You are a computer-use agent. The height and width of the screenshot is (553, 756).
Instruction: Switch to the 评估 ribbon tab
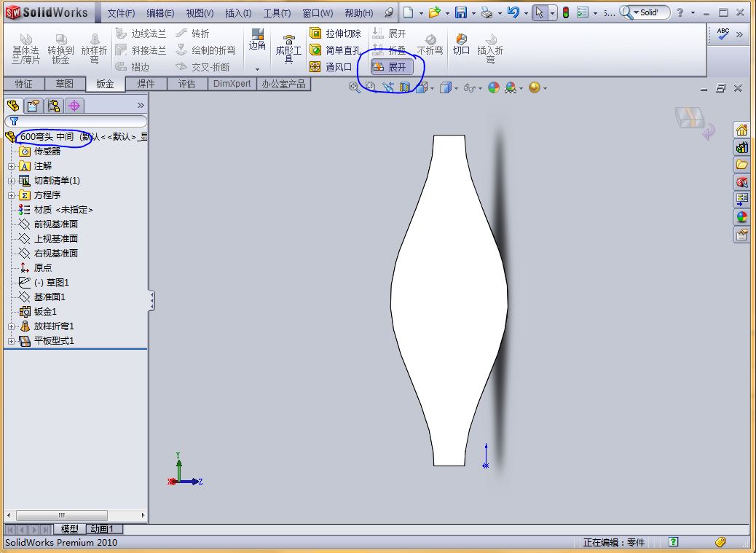186,84
